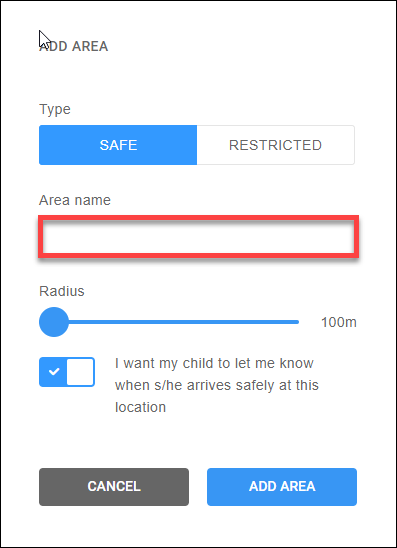This screenshot has height=548, width=397.
Task: Click the Type label
Action: tap(55, 109)
